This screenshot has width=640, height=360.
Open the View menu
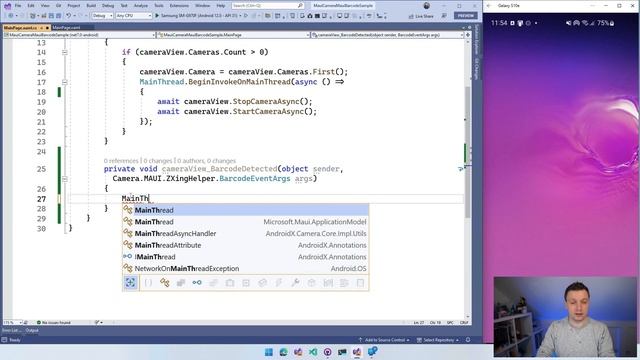(x=45, y=6)
